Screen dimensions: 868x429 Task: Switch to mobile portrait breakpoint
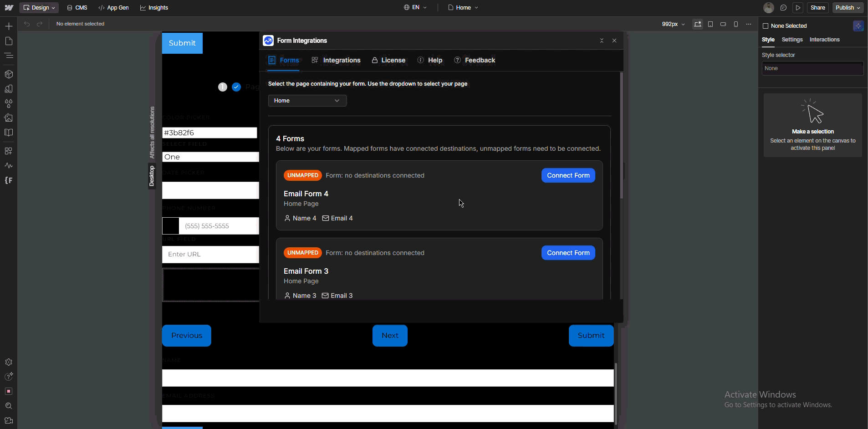736,24
